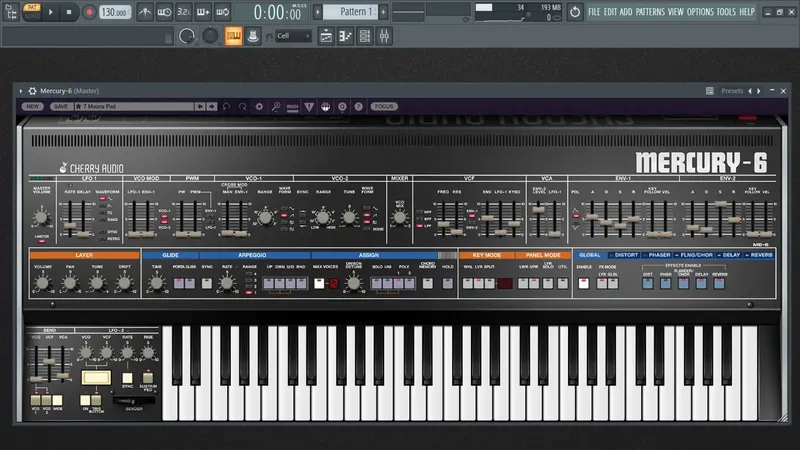800x450 pixels.
Task: Click the LAYER VOLUME knob
Action: click(42, 283)
